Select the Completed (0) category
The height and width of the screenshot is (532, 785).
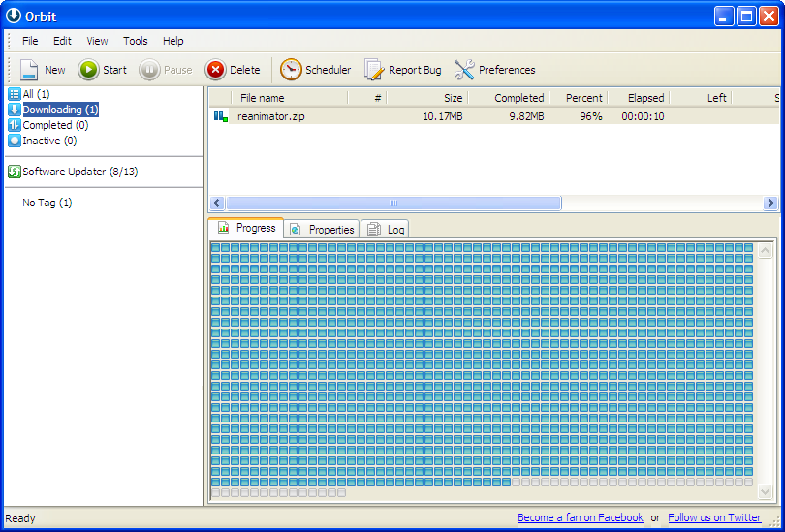coord(54,125)
